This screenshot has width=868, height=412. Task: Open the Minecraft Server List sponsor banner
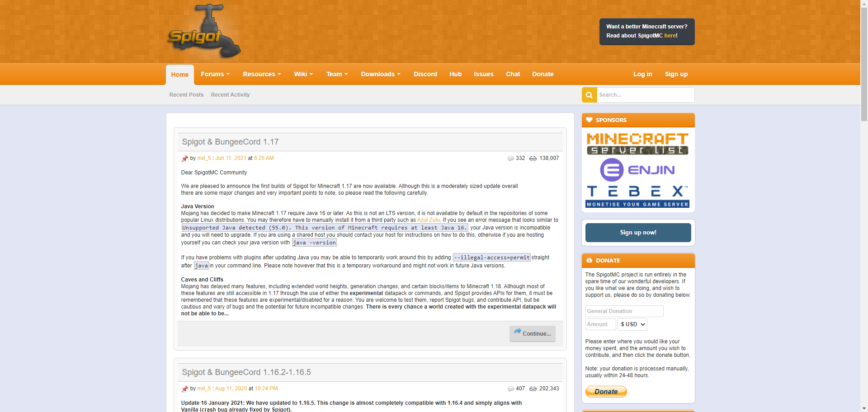(637, 144)
